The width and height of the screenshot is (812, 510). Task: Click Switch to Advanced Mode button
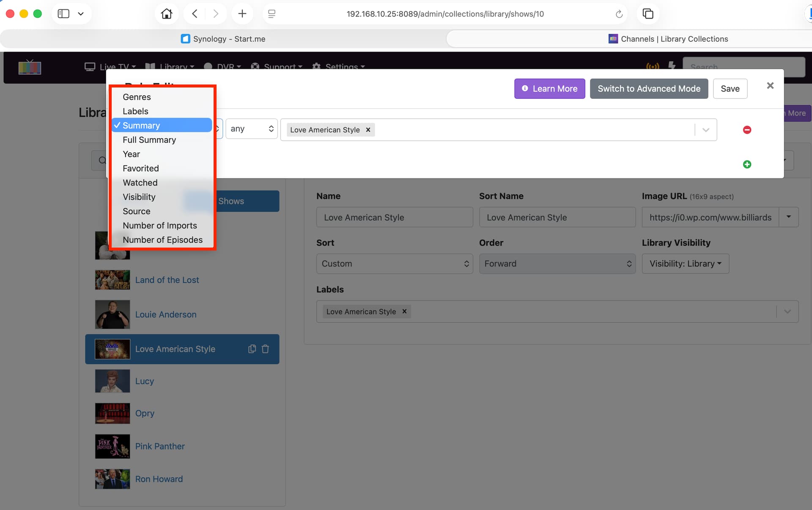click(x=649, y=89)
